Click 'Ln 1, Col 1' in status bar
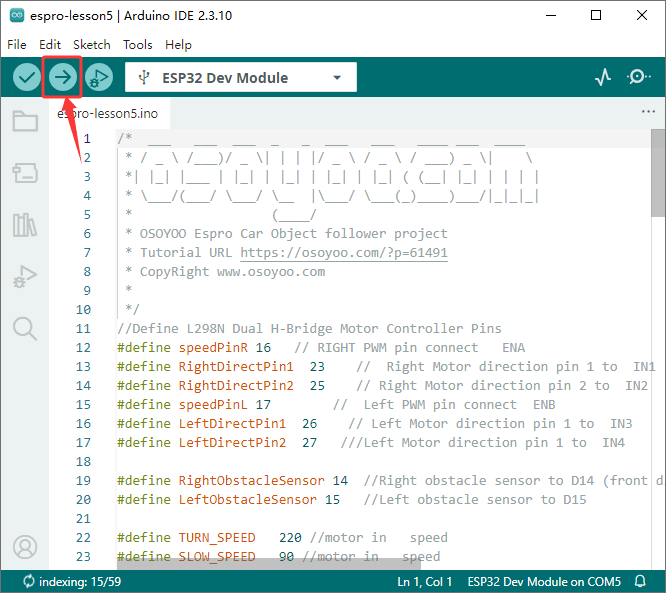 click(424, 582)
